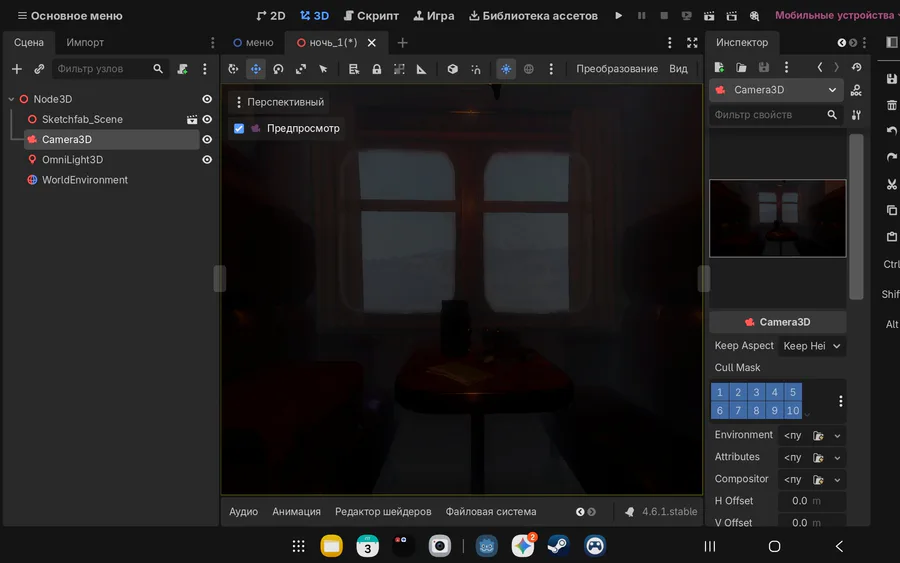Click in the Фильтр узлов search field
The width and height of the screenshot is (900, 563).
click(110, 69)
